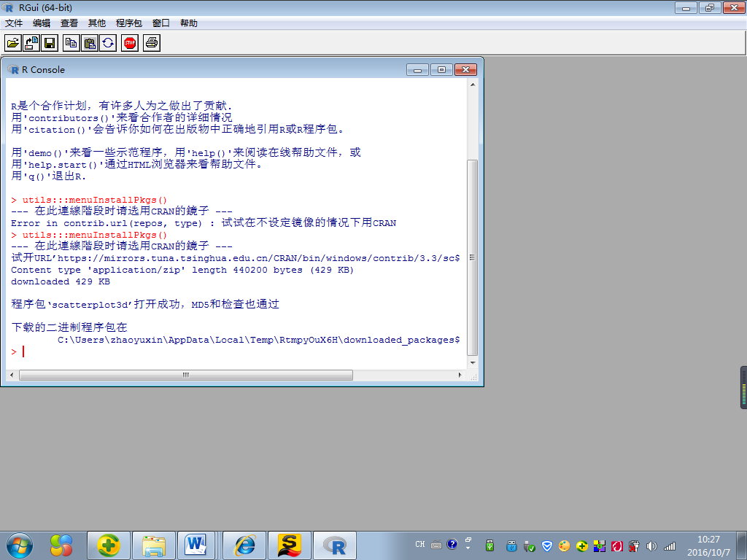This screenshot has width=747, height=560.
Task: Open the 文件 menu
Action: (x=14, y=23)
